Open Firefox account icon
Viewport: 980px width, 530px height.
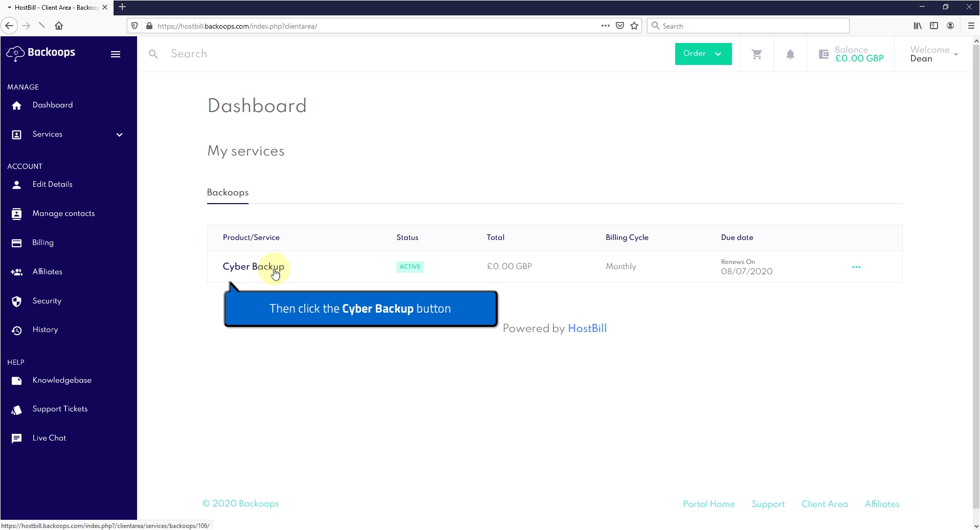point(950,26)
